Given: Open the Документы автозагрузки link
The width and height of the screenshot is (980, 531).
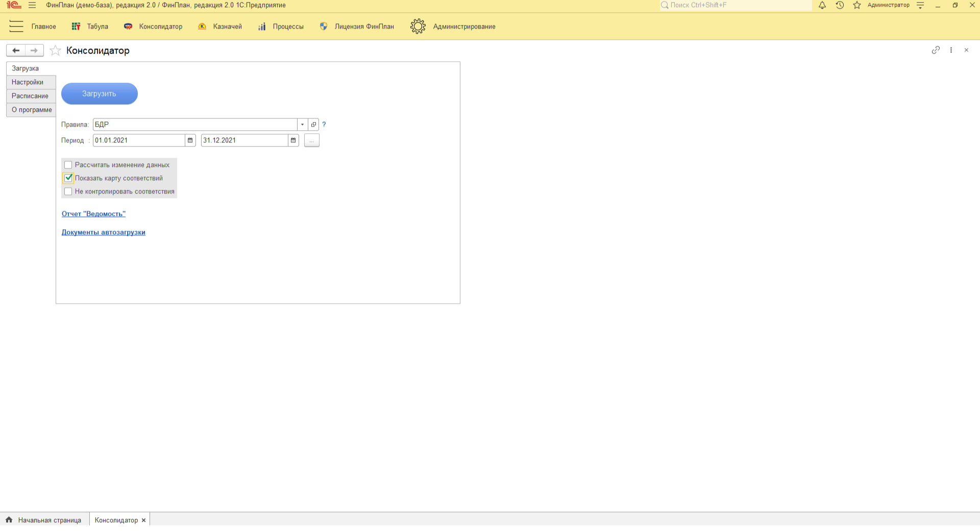Looking at the screenshot, I should pos(104,232).
